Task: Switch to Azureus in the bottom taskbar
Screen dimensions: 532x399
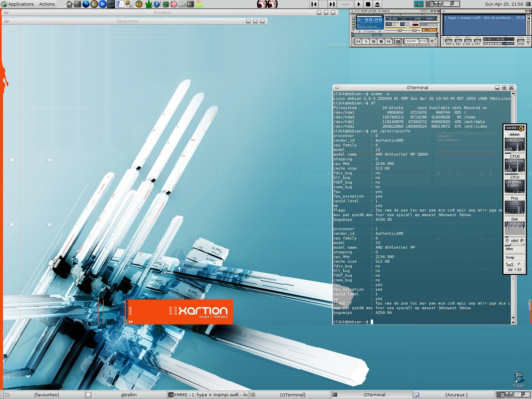Action: point(456,395)
